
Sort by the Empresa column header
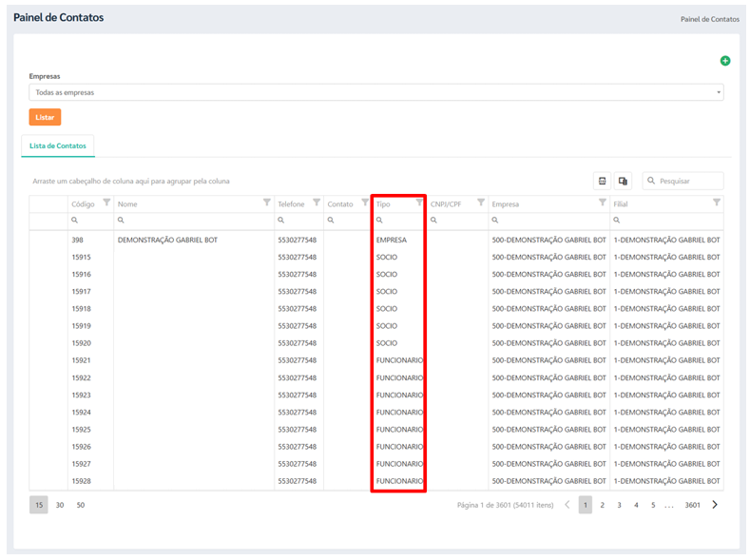[506, 204]
